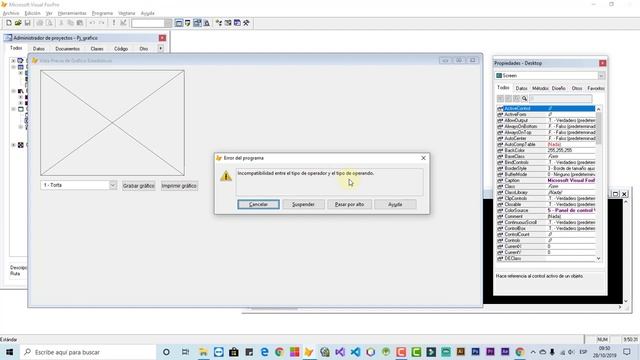640x360 pixels.
Task: Click the Open file toolbar icon
Action: pos(18,23)
